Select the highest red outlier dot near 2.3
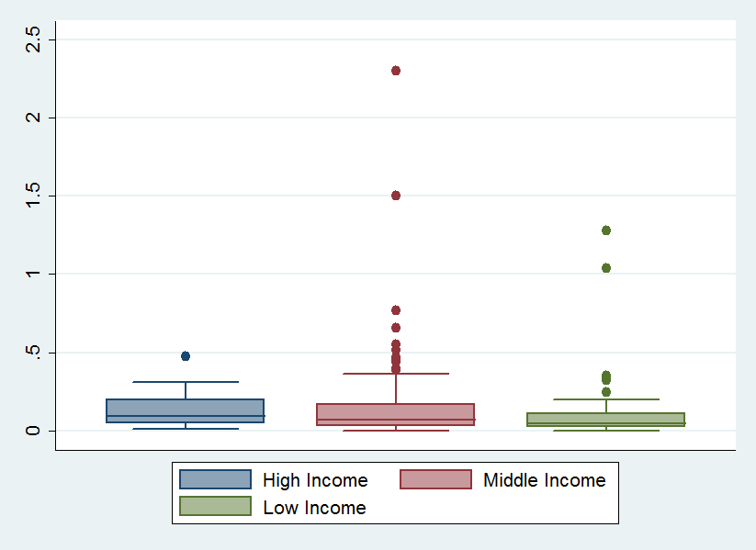The width and height of the screenshot is (756, 550). (x=396, y=71)
